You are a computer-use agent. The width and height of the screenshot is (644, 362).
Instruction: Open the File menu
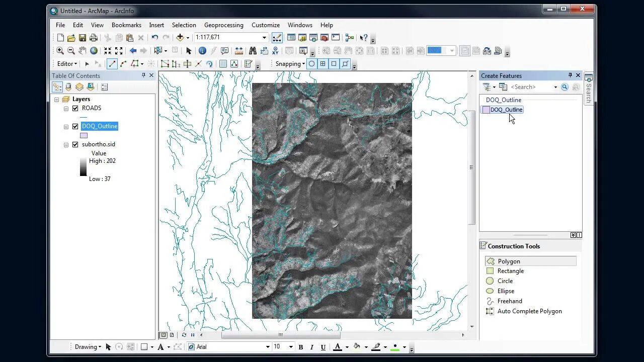click(60, 25)
